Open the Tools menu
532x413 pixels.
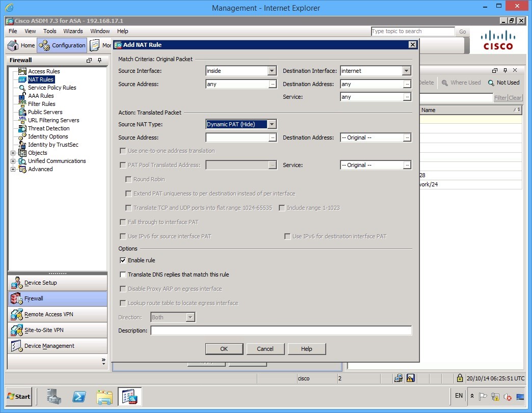click(49, 31)
